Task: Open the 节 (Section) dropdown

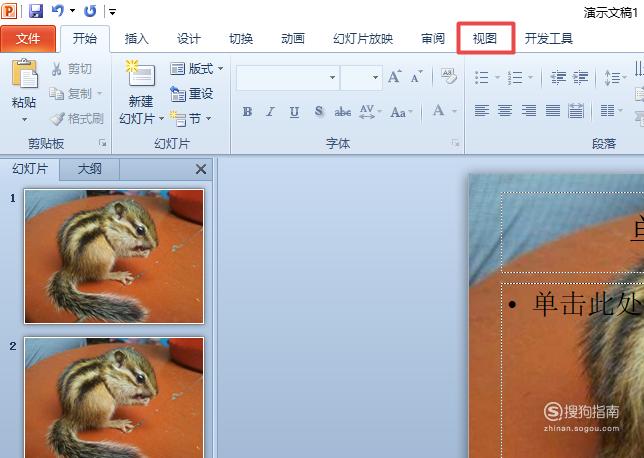Action: (190, 119)
